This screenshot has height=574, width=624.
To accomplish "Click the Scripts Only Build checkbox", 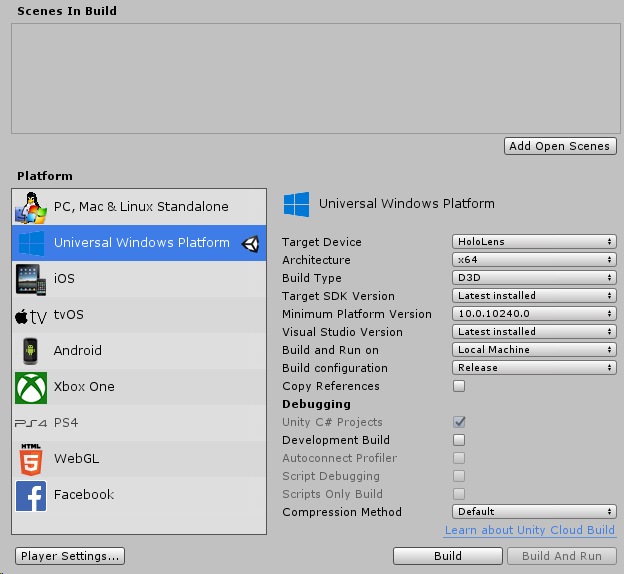I will click(x=459, y=494).
